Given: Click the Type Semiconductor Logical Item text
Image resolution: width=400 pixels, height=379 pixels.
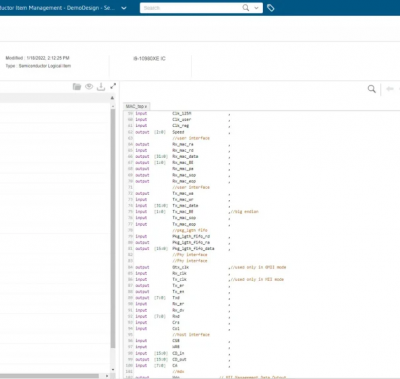Looking at the screenshot, I should [x=38, y=66].
